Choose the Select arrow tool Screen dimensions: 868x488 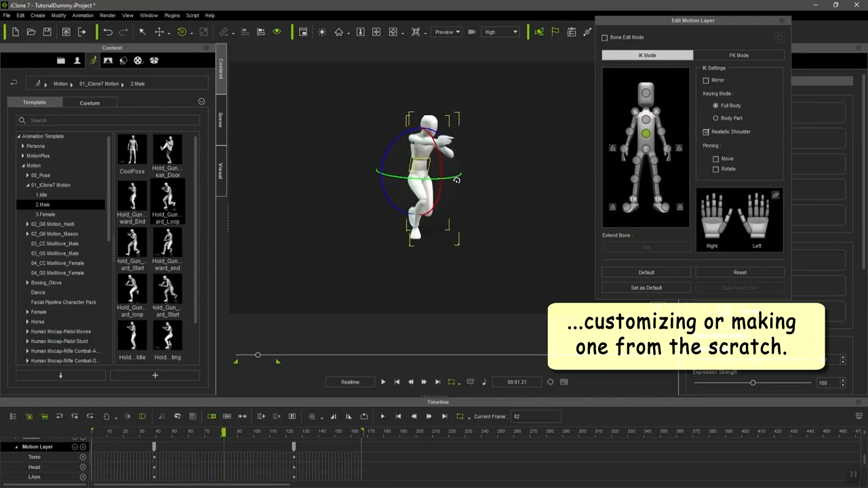(x=142, y=32)
